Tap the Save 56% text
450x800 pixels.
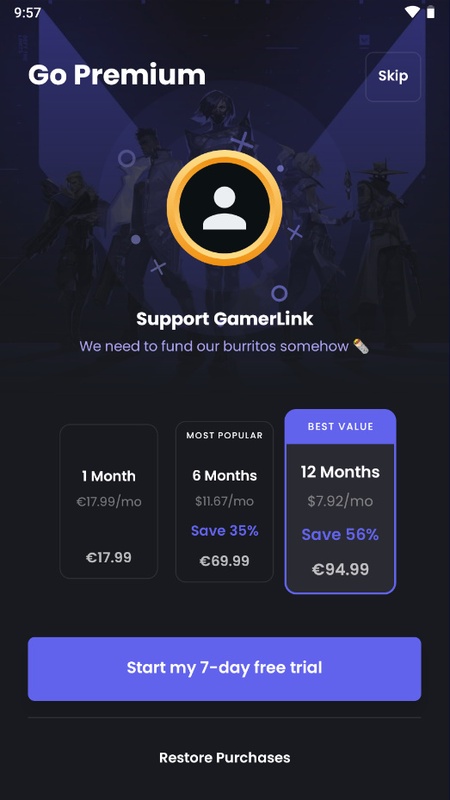tap(340, 535)
